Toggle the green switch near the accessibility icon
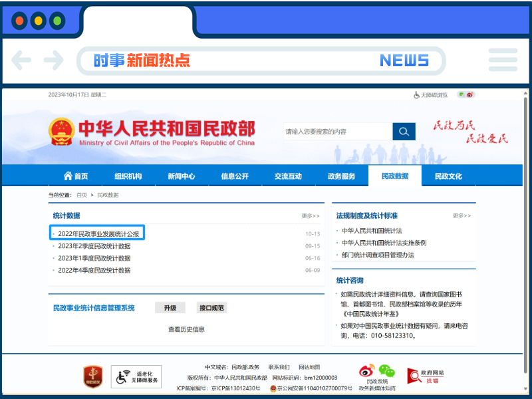This screenshot has height=399, width=532. (x=461, y=94)
